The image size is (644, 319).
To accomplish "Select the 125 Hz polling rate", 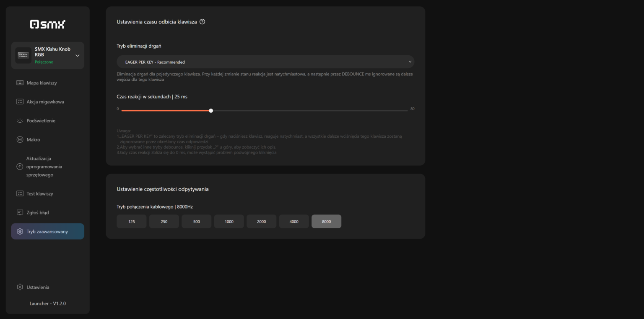I will coord(131,221).
